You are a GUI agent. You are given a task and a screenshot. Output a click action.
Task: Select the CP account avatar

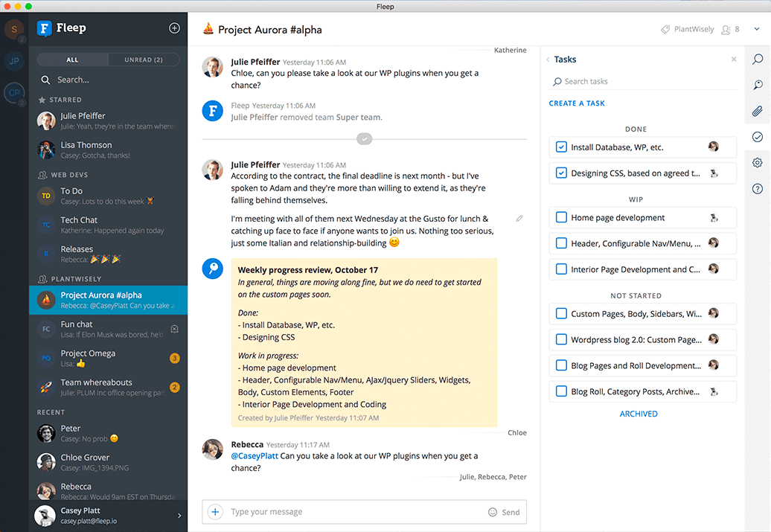(14, 92)
